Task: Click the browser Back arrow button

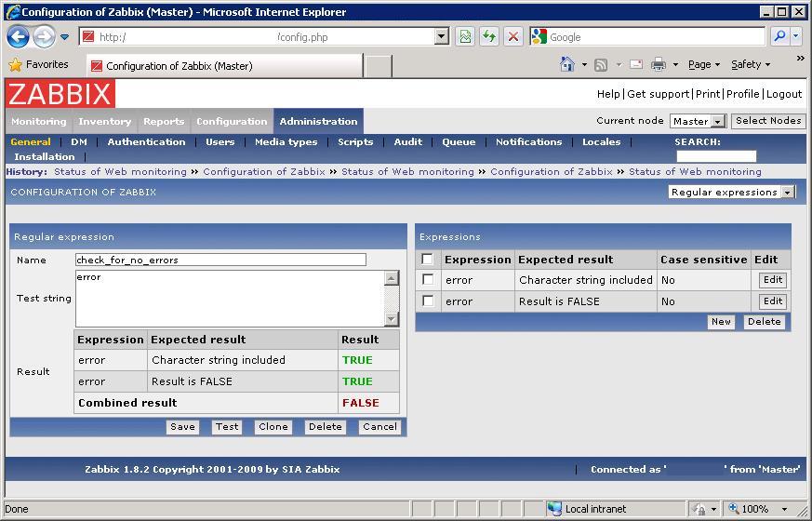Action: (18, 37)
